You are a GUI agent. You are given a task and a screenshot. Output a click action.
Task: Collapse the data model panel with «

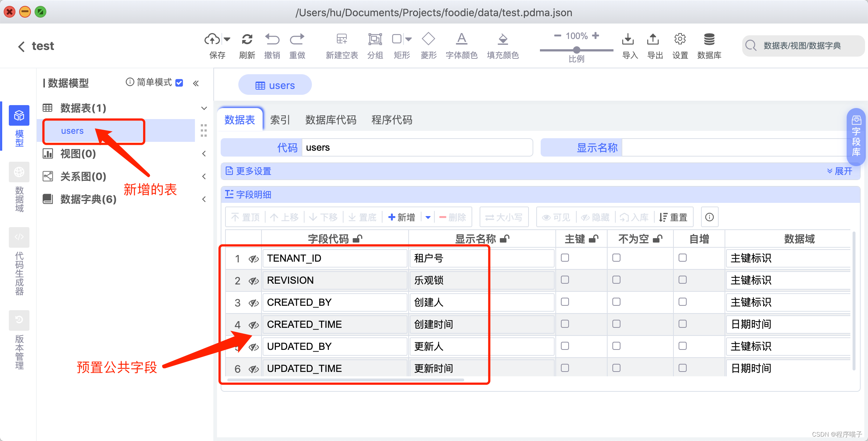pos(196,83)
